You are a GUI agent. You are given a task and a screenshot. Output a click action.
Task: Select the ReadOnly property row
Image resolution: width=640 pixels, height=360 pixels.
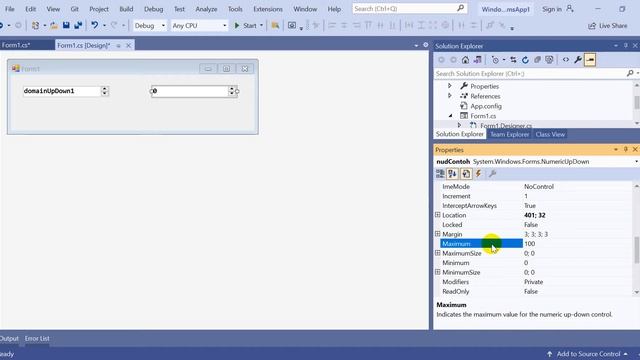[536, 291]
